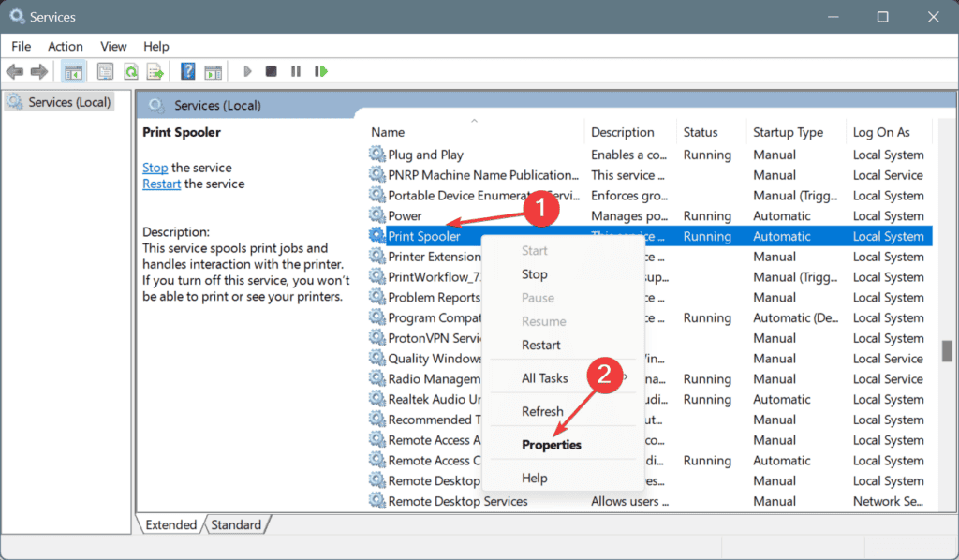Viewport: 959px width, 560px height.
Task: Click the Services app icon in title bar
Action: pos(17,17)
